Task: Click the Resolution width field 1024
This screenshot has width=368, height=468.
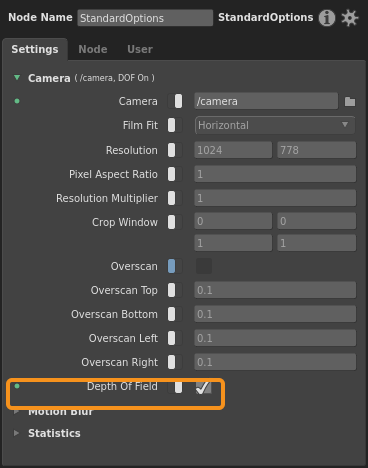Action: pos(233,150)
